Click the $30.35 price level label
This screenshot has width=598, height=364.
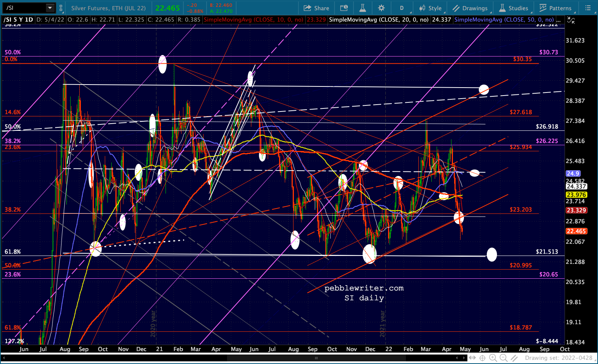coord(522,59)
